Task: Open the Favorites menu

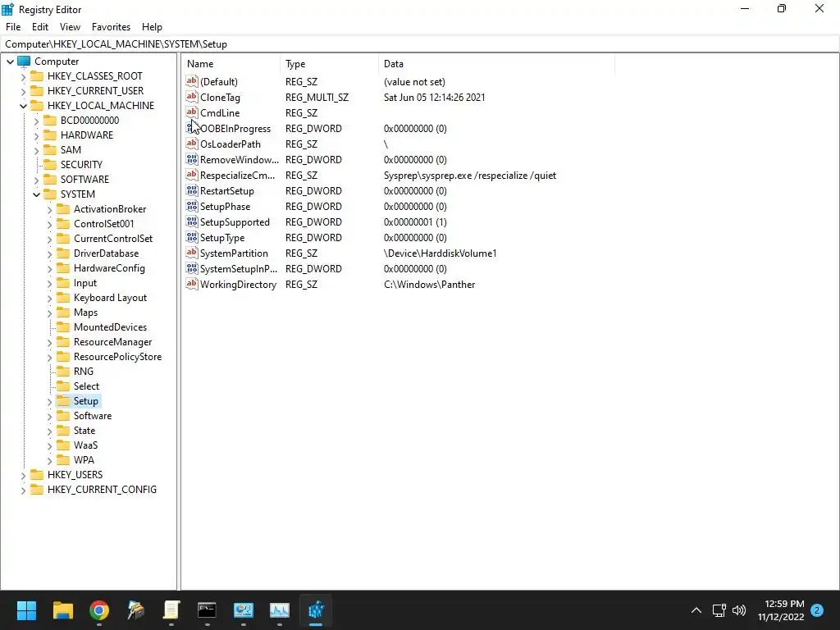Action: 111,27
